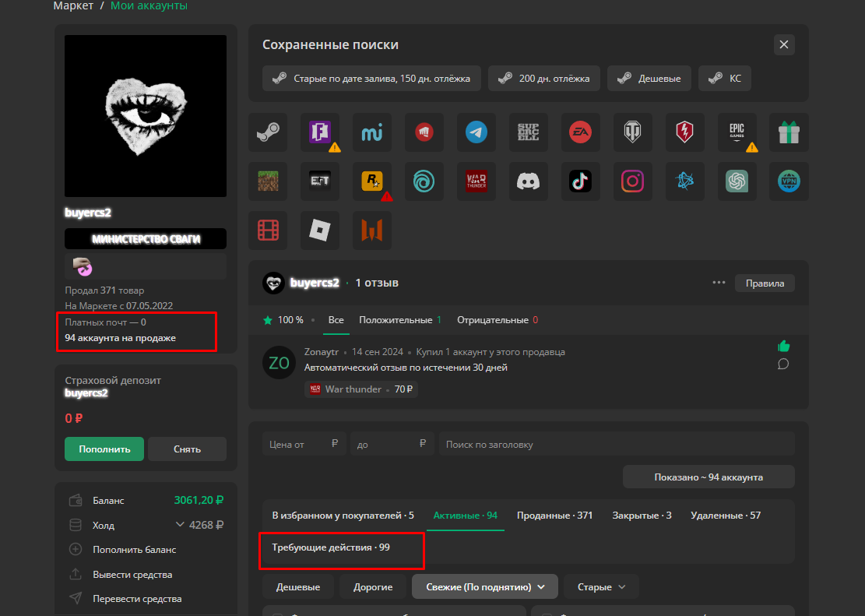Open the Пополнить баланс link
This screenshot has height=616, width=865.
coord(134,550)
